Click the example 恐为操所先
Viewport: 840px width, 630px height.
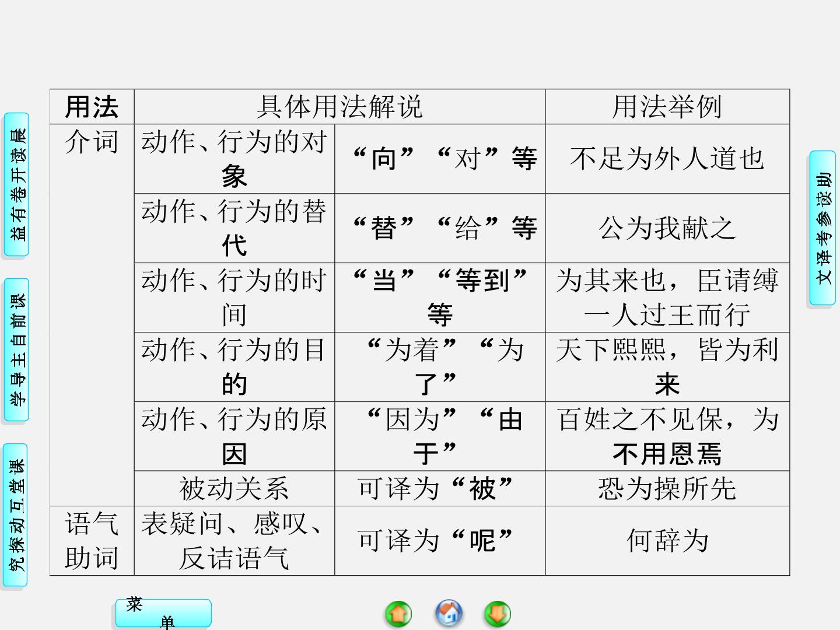point(667,489)
